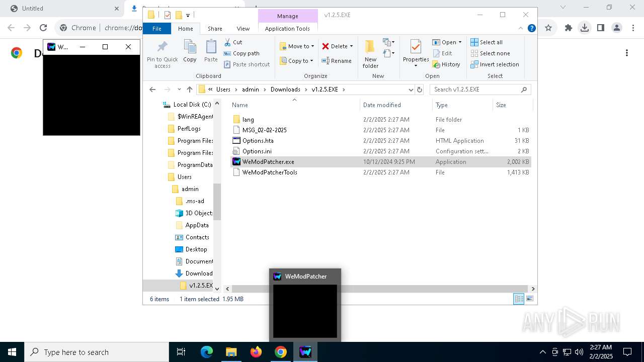The image size is (644, 362).
Task: Click taskbar search box
Action: (97, 352)
